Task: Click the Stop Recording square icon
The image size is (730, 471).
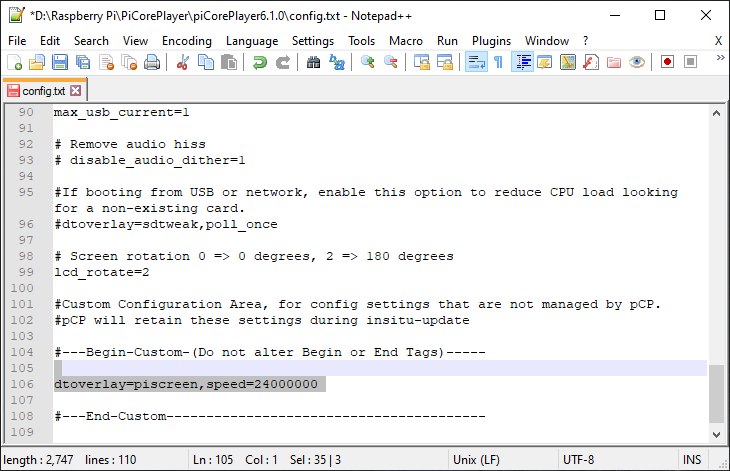Action: click(690, 62)
